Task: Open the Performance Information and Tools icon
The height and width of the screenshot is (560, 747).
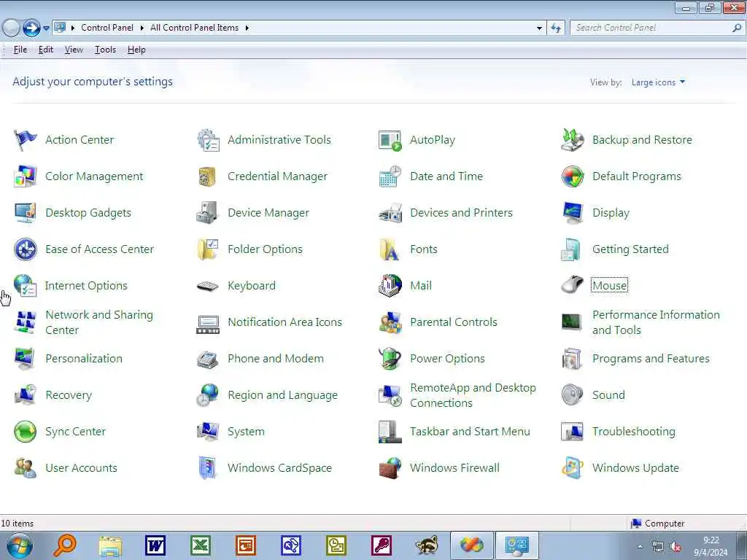Action: point(572,322)
